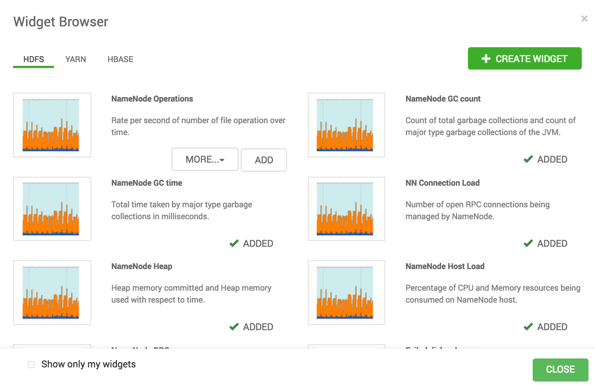The height and width of the screenshot is (385, 595).
Task: Click the NameNode Host Load chart thumbnail
Action: coord(346,292)
